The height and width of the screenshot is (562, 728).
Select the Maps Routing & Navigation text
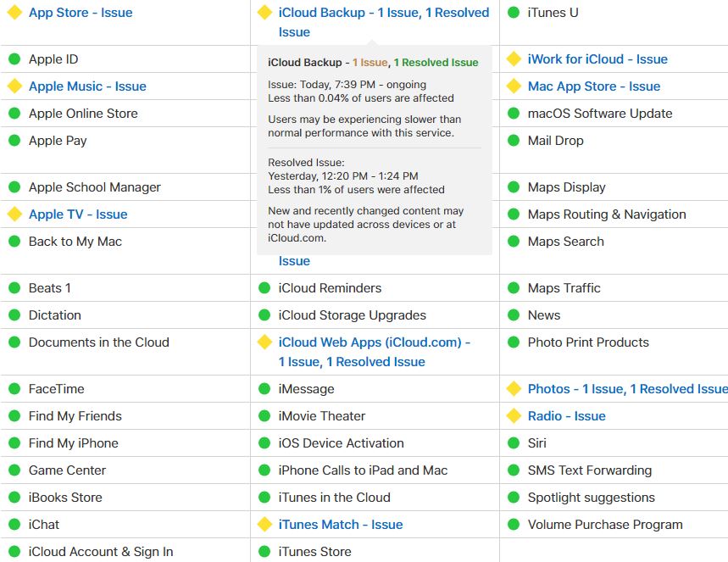click(607, 214)
